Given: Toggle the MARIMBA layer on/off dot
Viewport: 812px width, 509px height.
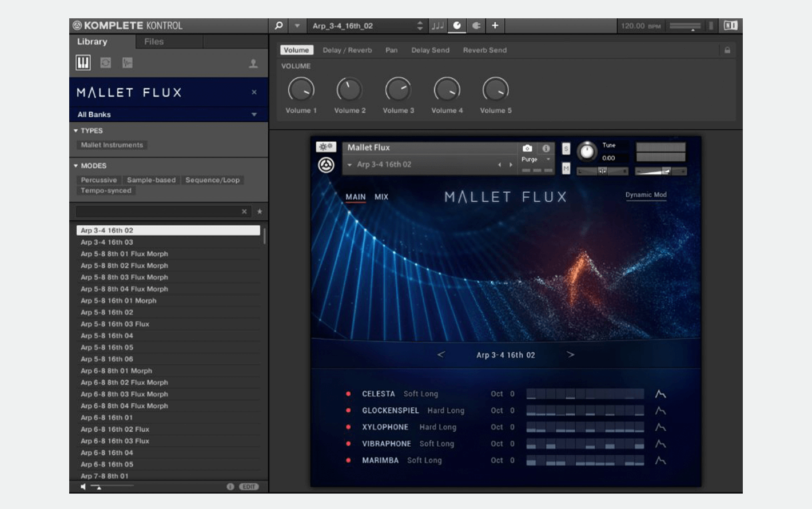Looking at the screenshot, I should (348, 460).
